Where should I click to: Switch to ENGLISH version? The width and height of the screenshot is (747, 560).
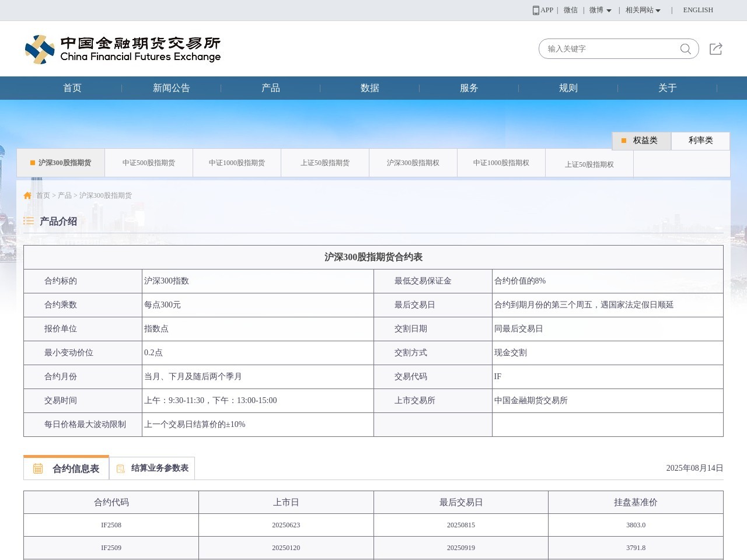698,10
